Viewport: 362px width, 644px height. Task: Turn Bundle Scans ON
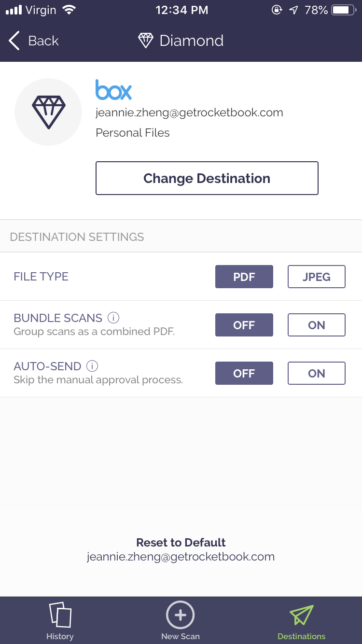pyautogui.click(x=316, y=325)
